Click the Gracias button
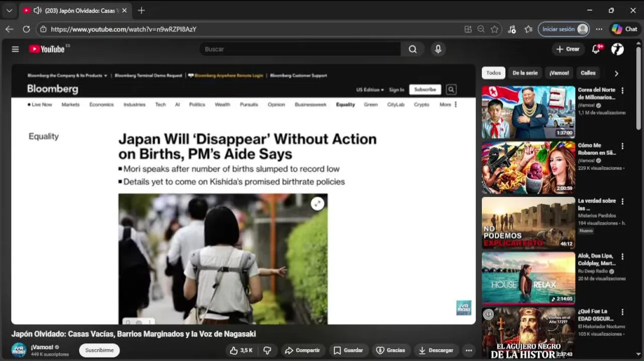Screen dimensions: 644x361 pyautogui.click(x=391, y=350)
